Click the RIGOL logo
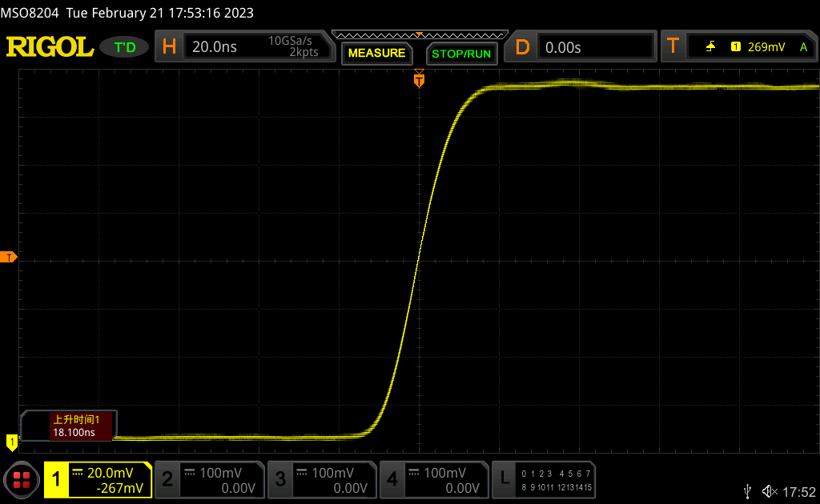This screenshot has width=820, height=504. [50, 47]
